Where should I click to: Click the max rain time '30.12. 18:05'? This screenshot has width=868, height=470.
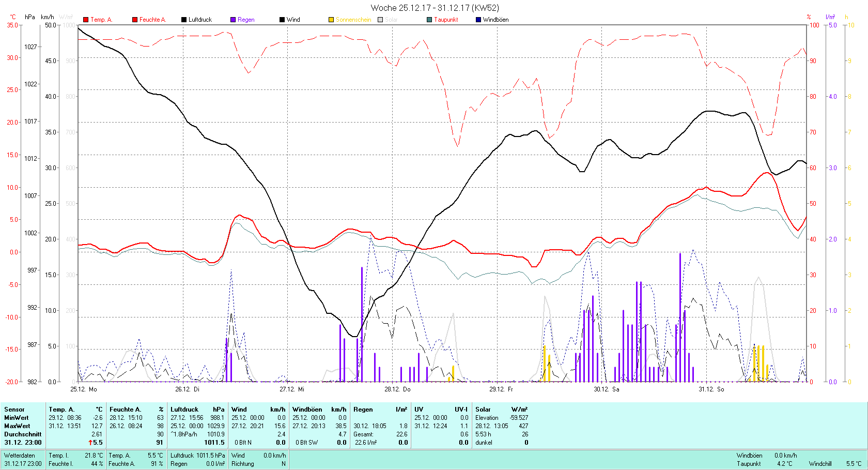coord(370,426)
